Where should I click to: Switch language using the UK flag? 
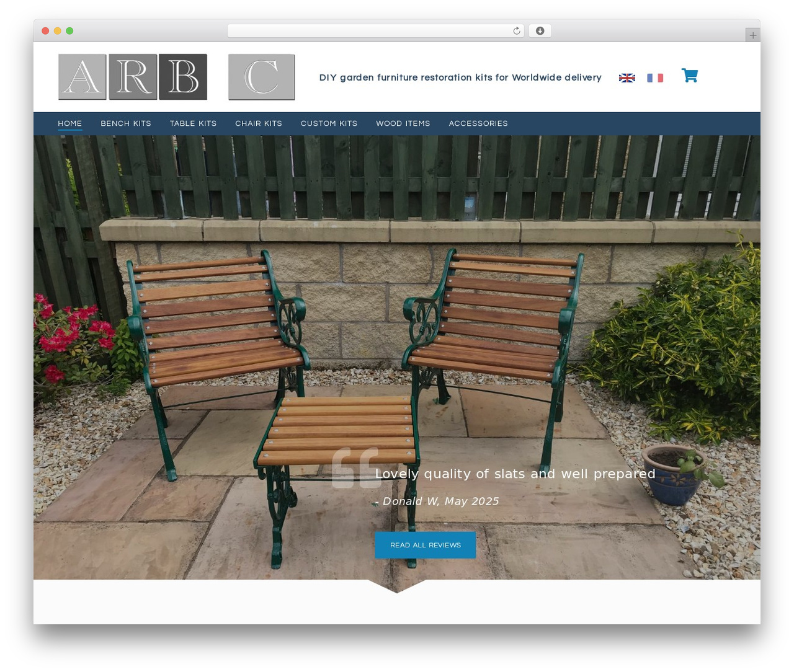(x=627, y=77)
